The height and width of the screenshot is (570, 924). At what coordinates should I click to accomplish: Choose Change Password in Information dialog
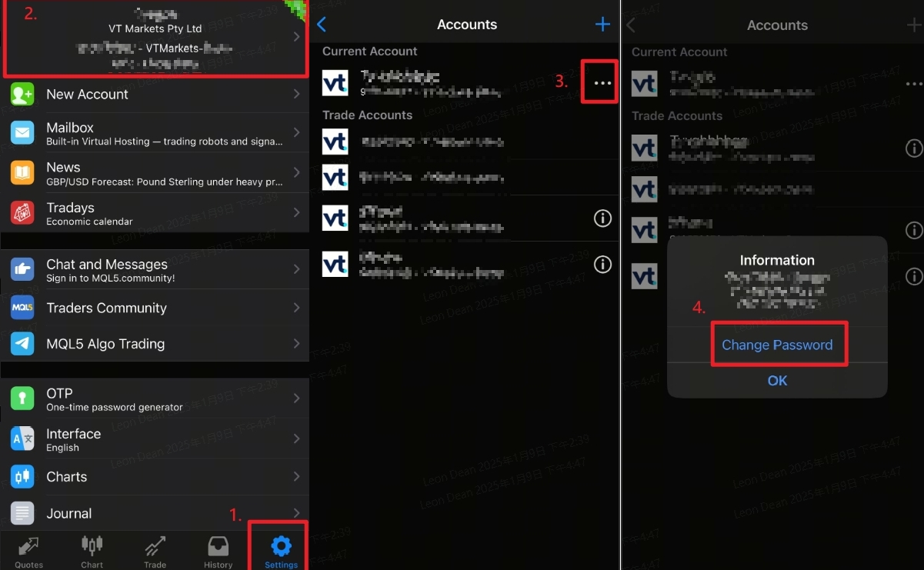(x=777, y=345)
